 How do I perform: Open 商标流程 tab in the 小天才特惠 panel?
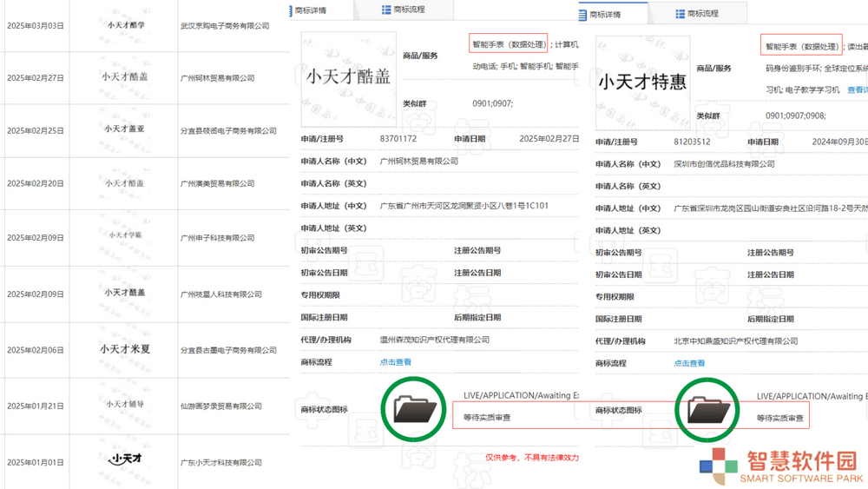click(x=697, y=13)
